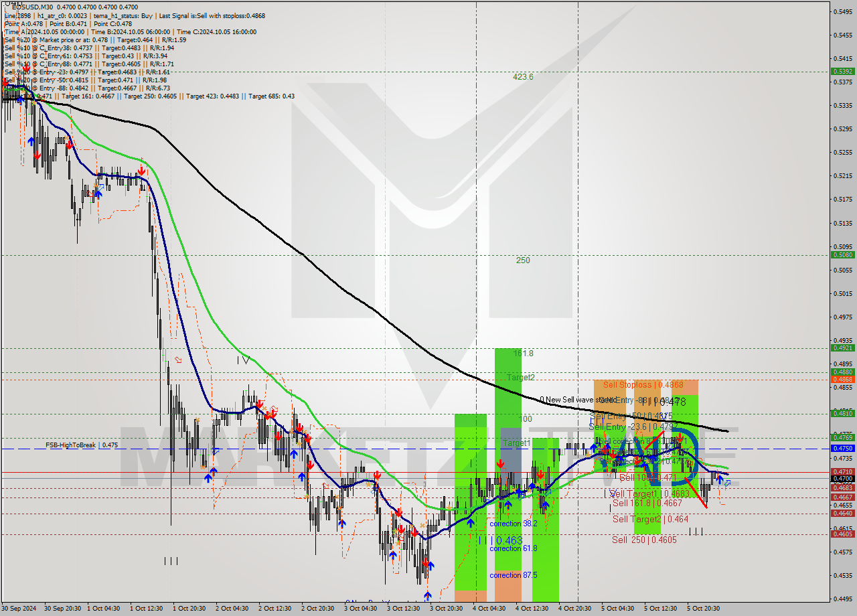Click the 'Sell 250 | 0.4605' label
The height and width of the screenshot is (616, 857).
tap(644, 540)
